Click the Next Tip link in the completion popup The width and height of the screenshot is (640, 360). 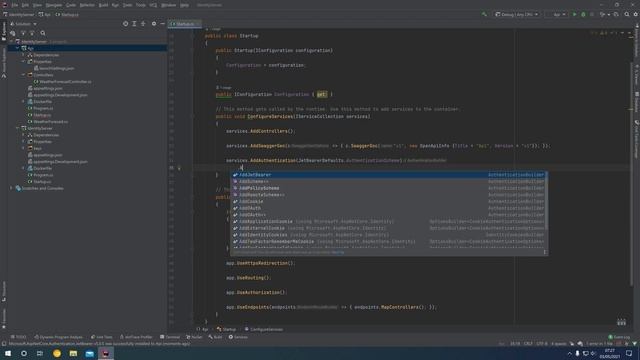pyautogui.click(x=338, y=252)
